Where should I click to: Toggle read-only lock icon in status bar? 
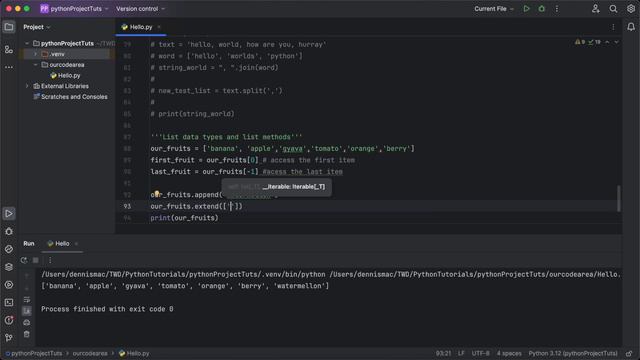pyautogui.click(x=629, y=353)
